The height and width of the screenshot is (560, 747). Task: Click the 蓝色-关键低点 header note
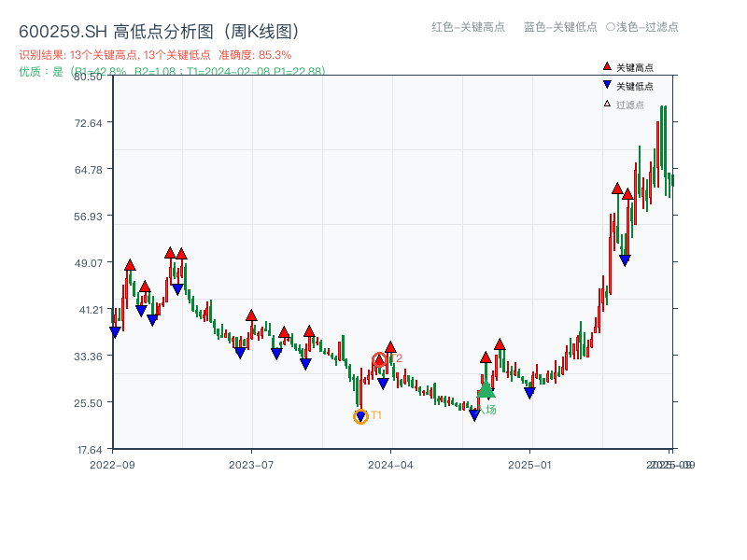(x=560, y=27)
